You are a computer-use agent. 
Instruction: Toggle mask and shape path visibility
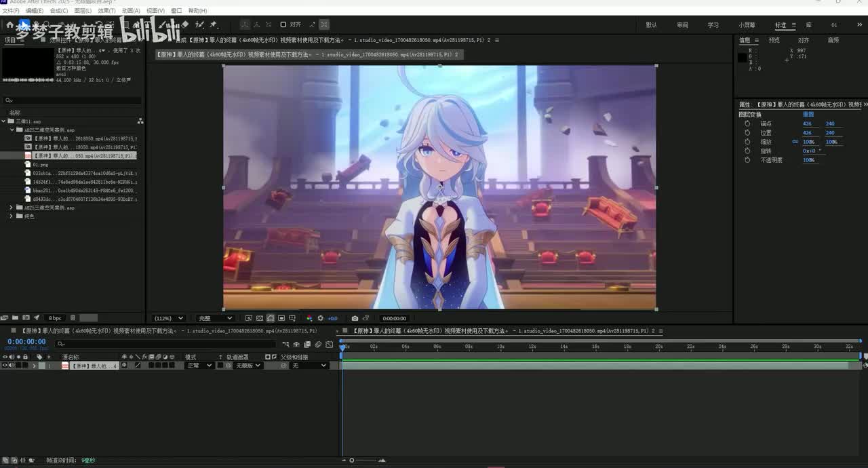[270, 318]
